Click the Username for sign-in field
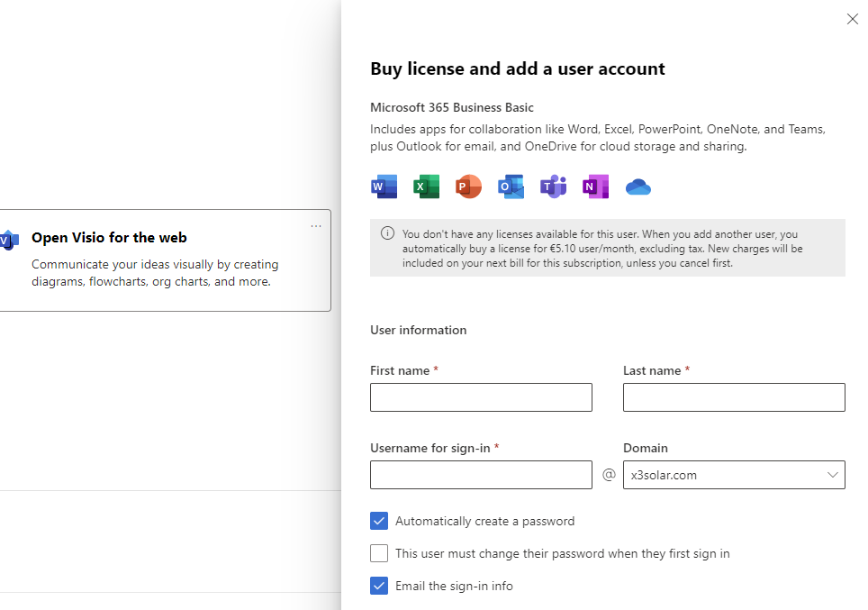 (481, 475)
